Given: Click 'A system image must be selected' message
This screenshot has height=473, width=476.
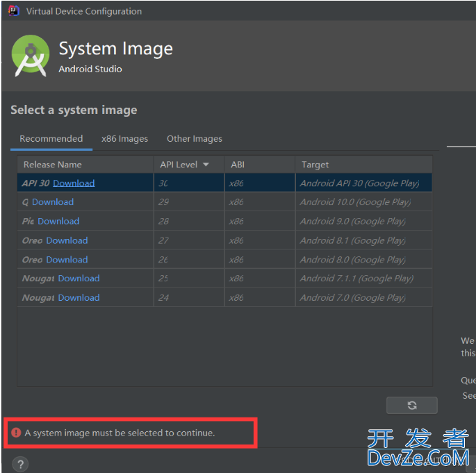Looking at the screenshot, I should coord(120,433).
